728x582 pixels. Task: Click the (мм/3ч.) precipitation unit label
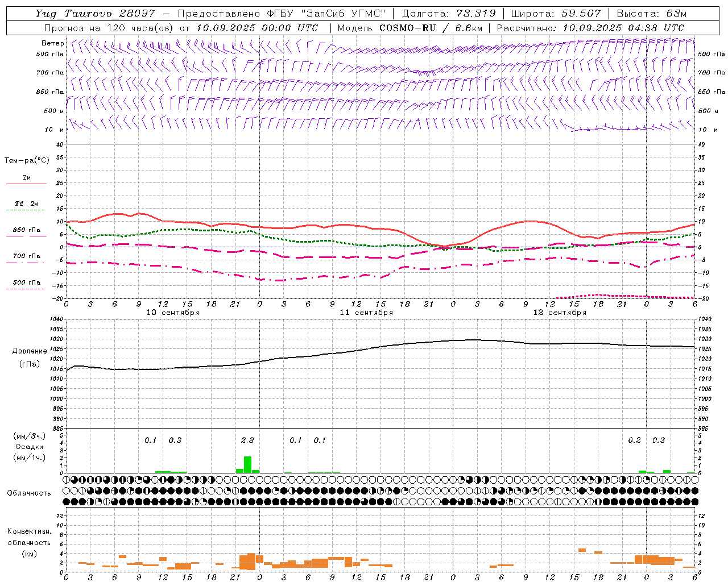click(29, 436)
